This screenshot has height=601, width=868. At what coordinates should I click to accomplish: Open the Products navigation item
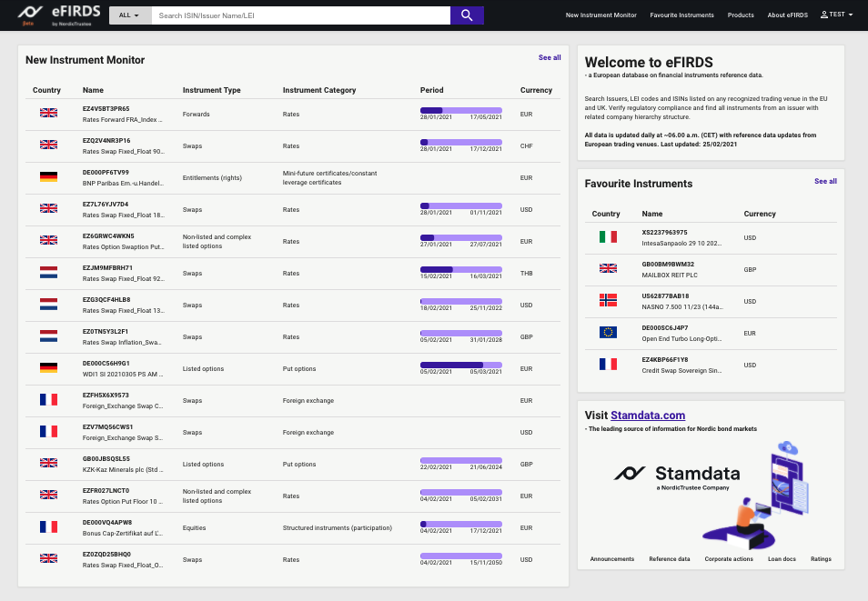click(741, 15)
